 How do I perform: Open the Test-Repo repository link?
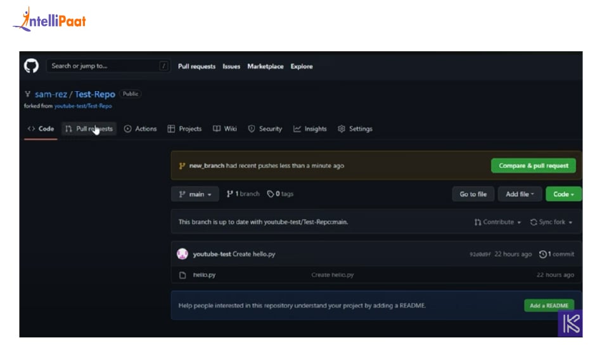click(95, 94)
